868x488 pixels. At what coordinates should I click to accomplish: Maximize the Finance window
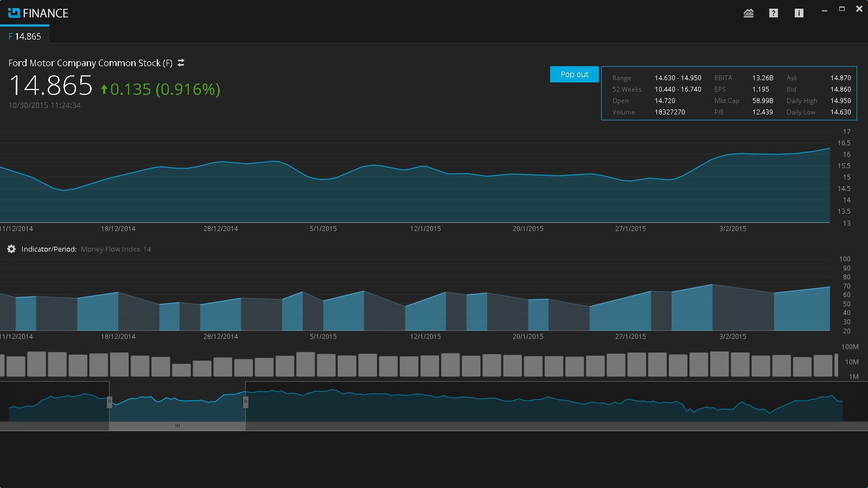[842, 9]
